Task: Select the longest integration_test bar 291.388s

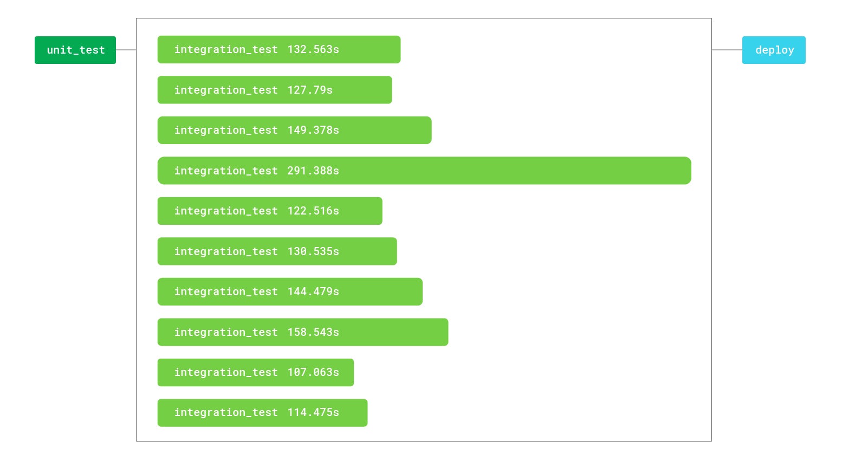Action: tap(424, 171)
